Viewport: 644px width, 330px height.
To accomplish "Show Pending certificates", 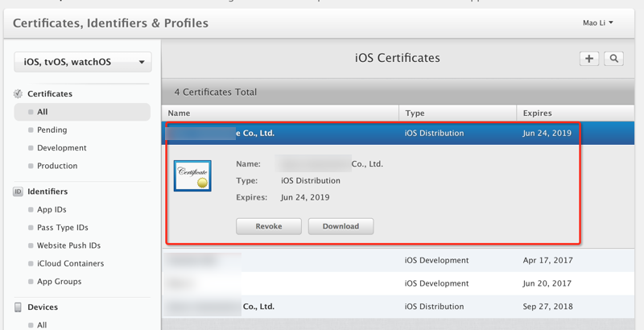I will point(52,130).
